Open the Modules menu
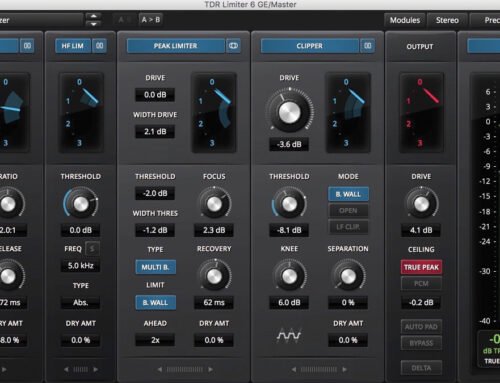This screenshot has height=383, width=500. click(405, 20)
